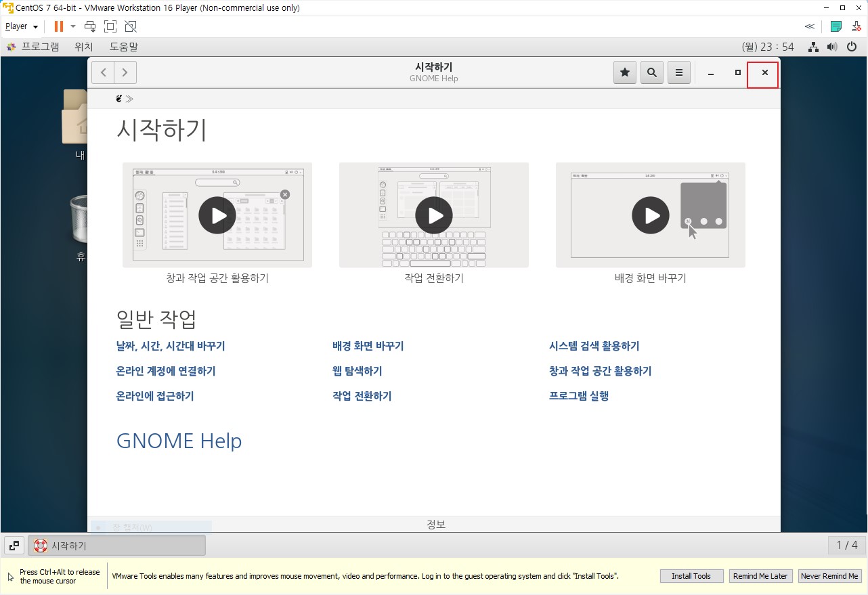868x595 pixels.
Task: Open the 도움말 menu in top panel
Action: (x=124, y=47)
